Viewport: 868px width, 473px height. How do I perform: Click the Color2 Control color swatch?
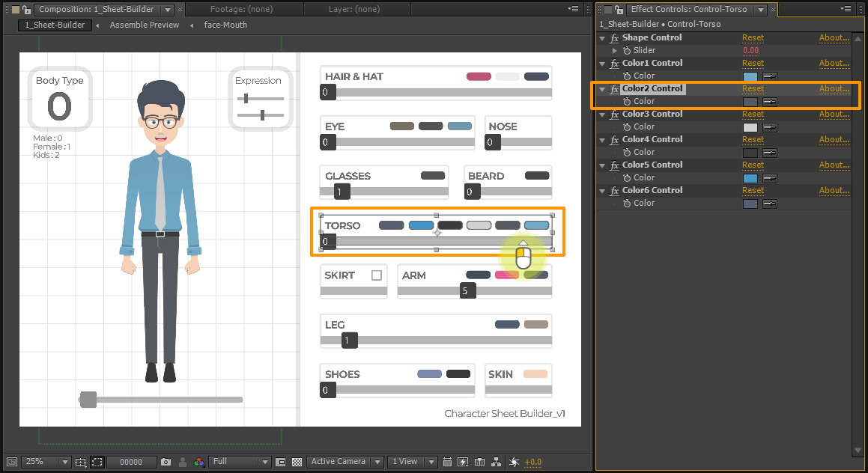(750, 102)
